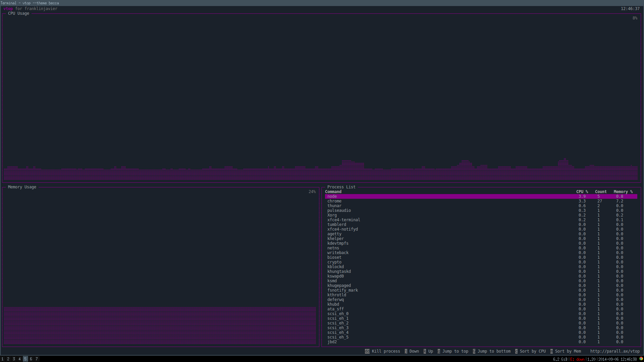Open the parall.ax/vtop link
The height and width of the screenshot is (362, 644).
coord(614,351)
